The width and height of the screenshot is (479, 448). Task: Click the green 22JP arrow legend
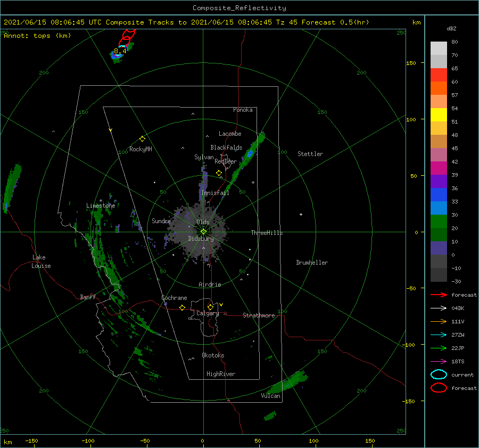click(x=439, y=348)
